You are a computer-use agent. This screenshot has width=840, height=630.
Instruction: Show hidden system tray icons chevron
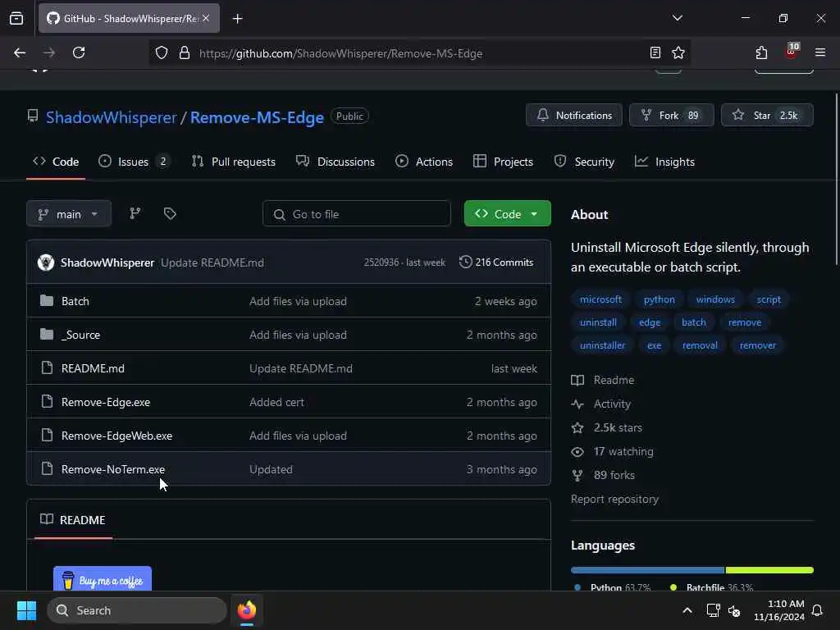click(x=687, y=610)
